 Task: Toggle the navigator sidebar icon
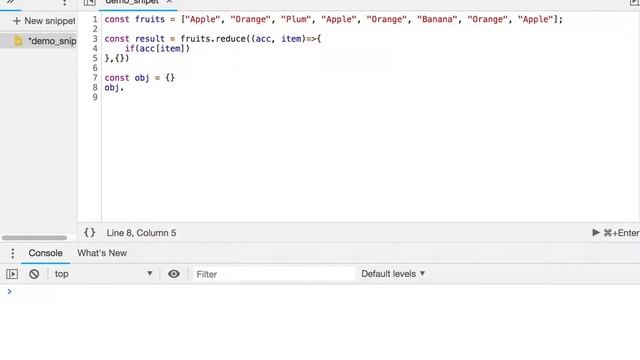(89, 2)
